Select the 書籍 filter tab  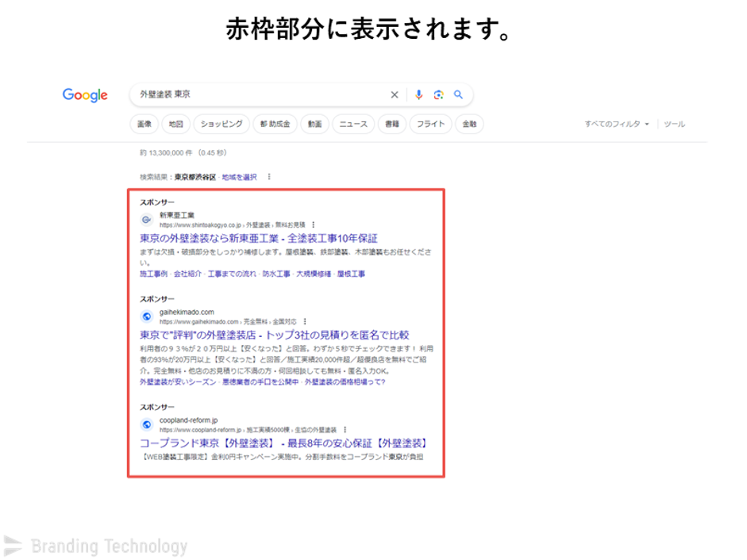click(x=392, y=124)
